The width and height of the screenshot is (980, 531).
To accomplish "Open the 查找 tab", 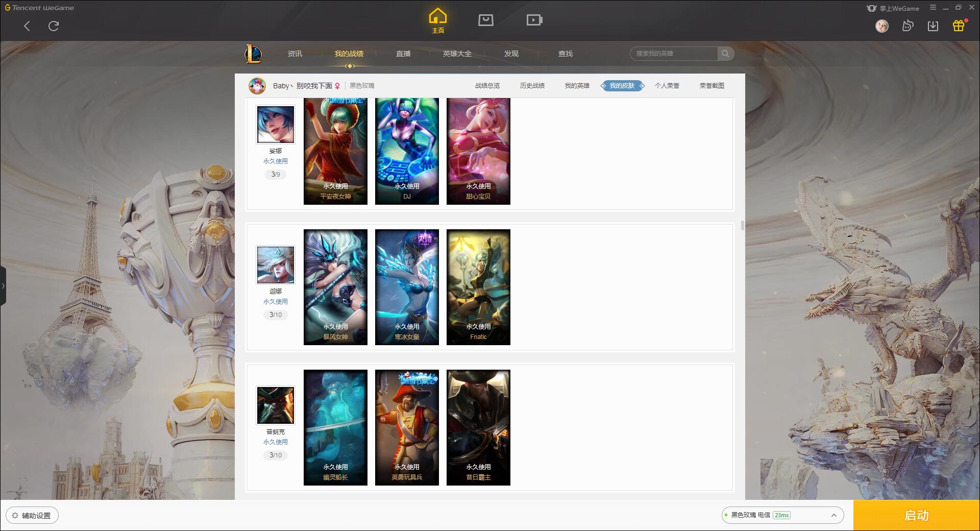I will pos(566,54).
